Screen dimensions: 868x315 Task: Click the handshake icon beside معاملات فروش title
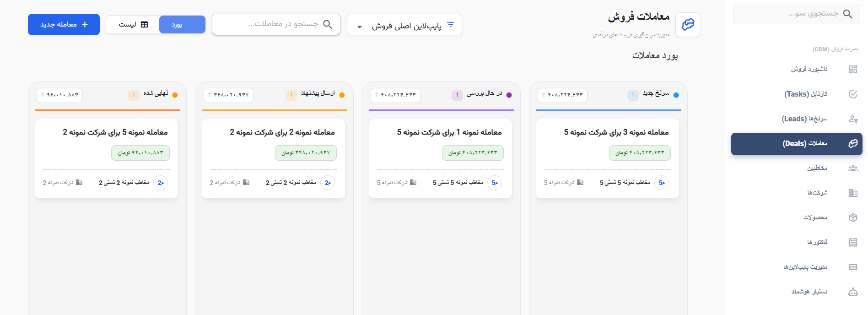tap(688, 24)
